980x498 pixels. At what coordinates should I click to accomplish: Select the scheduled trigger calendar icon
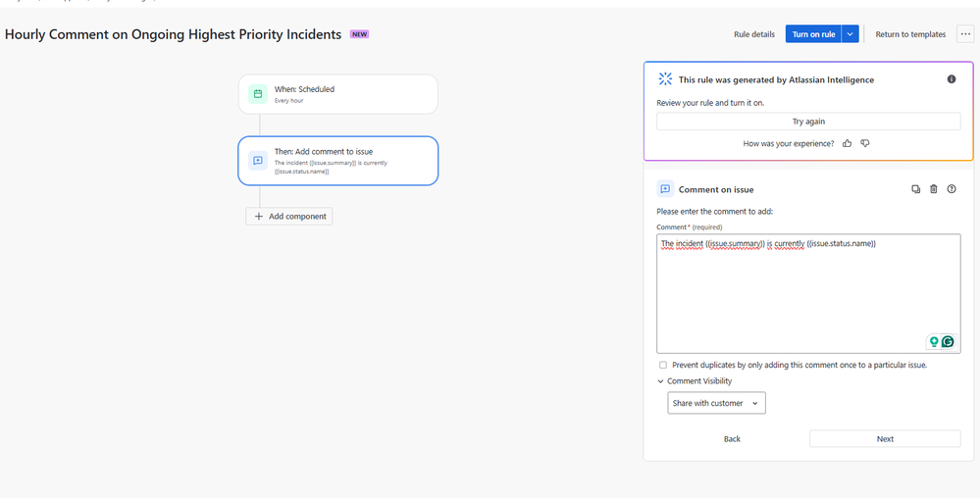(x=257, y=94)
